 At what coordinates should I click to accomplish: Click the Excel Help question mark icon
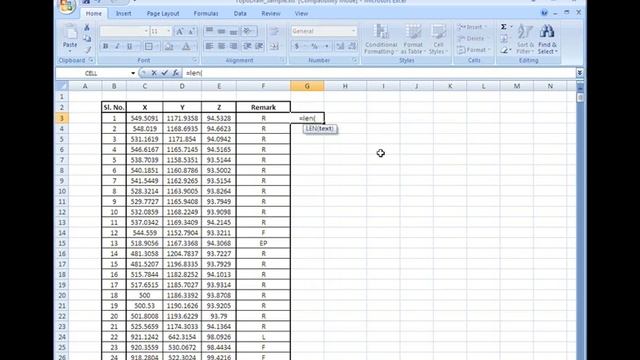point(544,13)
